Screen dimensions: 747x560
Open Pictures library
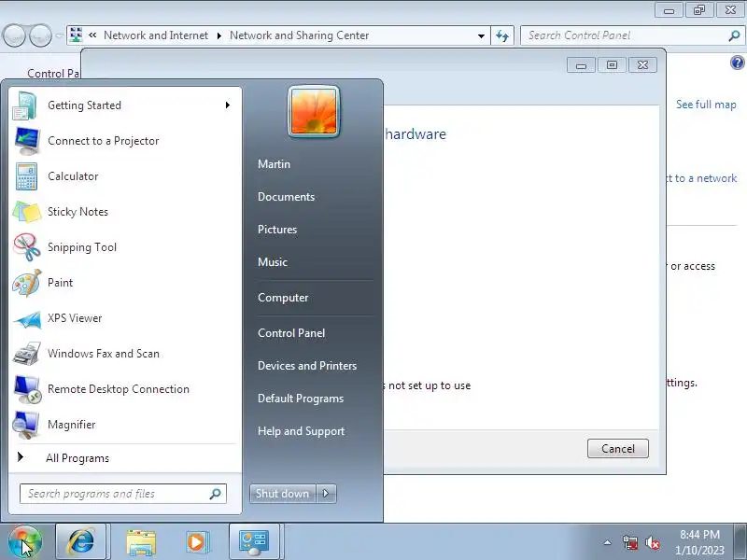tap(277, 230)
